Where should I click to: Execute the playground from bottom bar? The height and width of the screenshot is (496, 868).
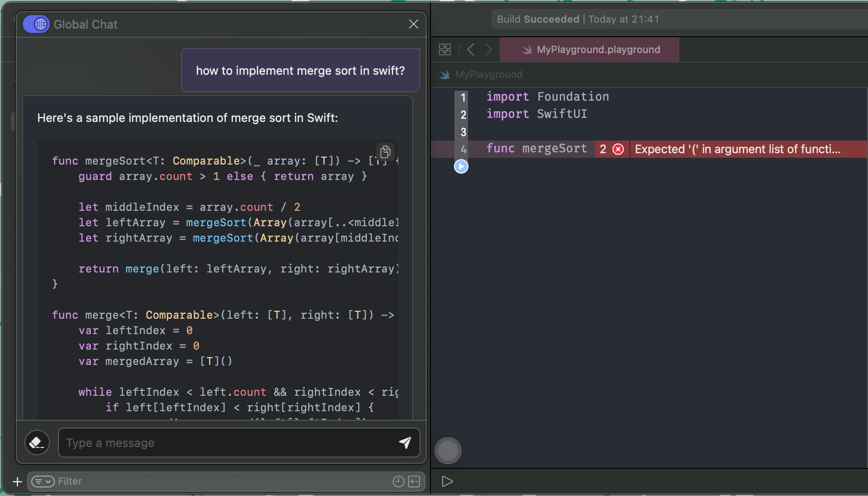point(447,481)
